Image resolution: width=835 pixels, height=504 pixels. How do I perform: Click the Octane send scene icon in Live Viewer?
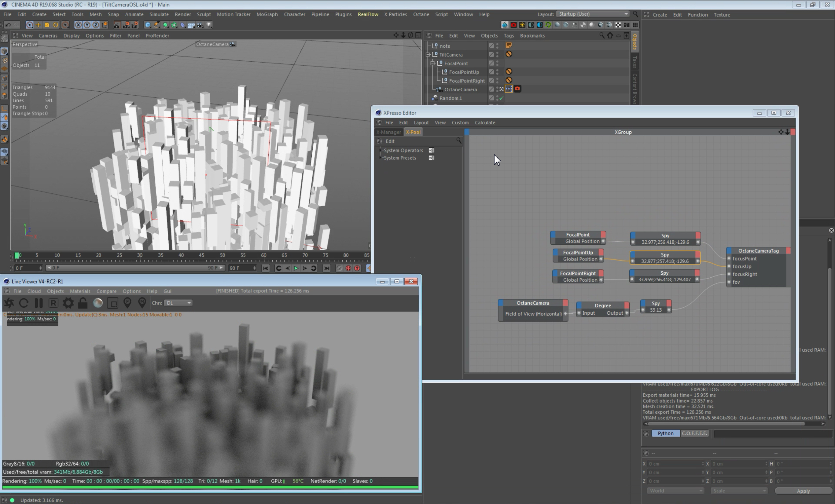[x=9, y=303]
